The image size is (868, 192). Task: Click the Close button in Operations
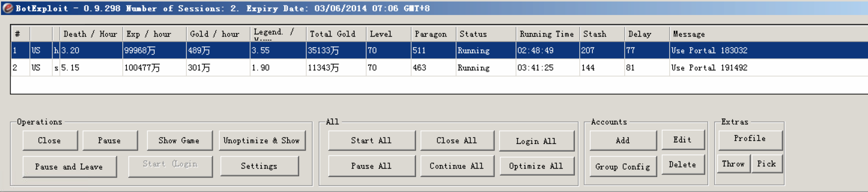pyautogui.click(x=50, y=140)
